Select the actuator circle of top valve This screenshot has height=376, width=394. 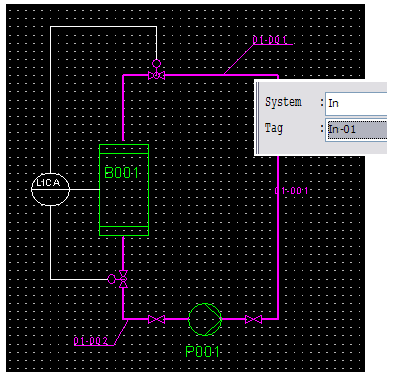point(156,63)
